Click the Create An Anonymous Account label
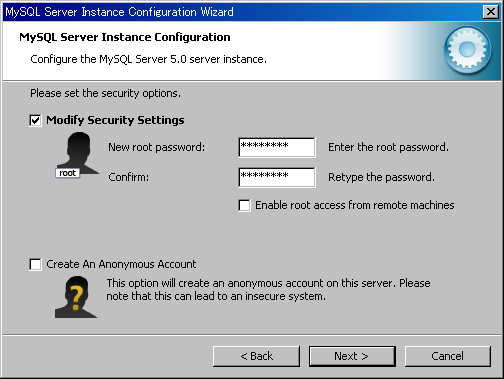Viewport: 504px width, 379px height. click(x=121, y=264)
